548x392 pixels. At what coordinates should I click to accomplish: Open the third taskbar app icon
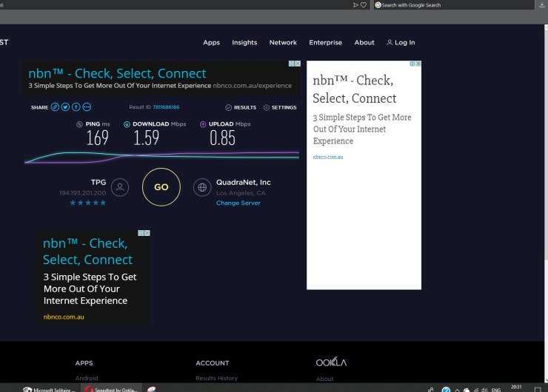(152, 389)
